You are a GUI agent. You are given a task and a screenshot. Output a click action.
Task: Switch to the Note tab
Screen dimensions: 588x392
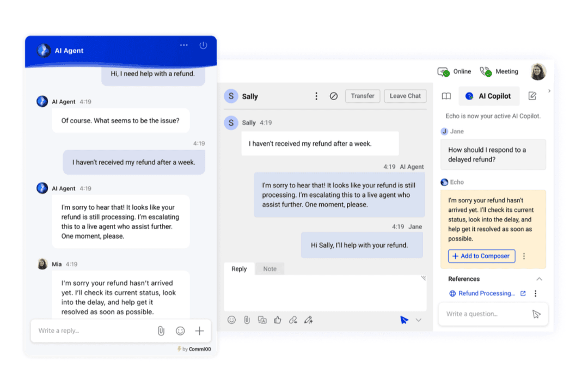[269, 269]
